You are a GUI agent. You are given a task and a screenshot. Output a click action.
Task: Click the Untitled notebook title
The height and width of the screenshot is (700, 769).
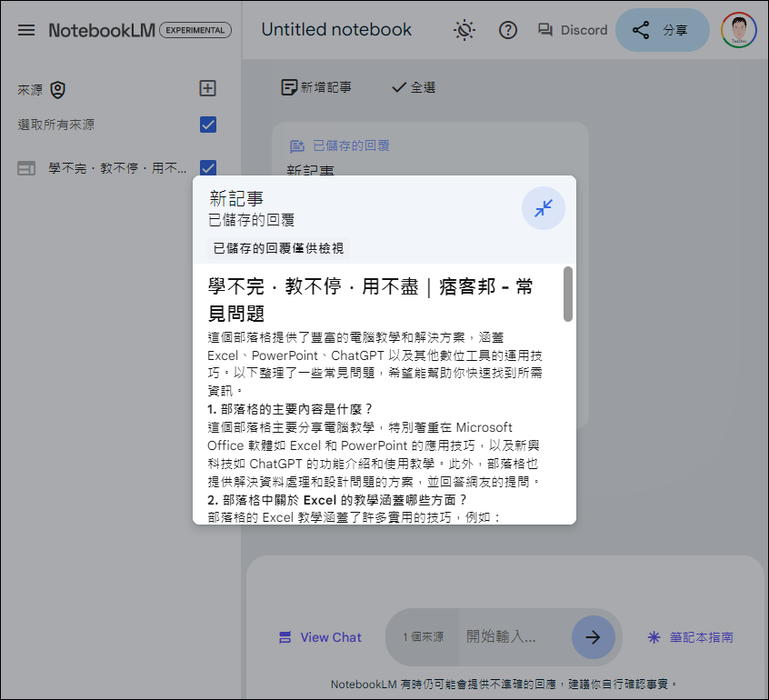[x=336, y=30]
